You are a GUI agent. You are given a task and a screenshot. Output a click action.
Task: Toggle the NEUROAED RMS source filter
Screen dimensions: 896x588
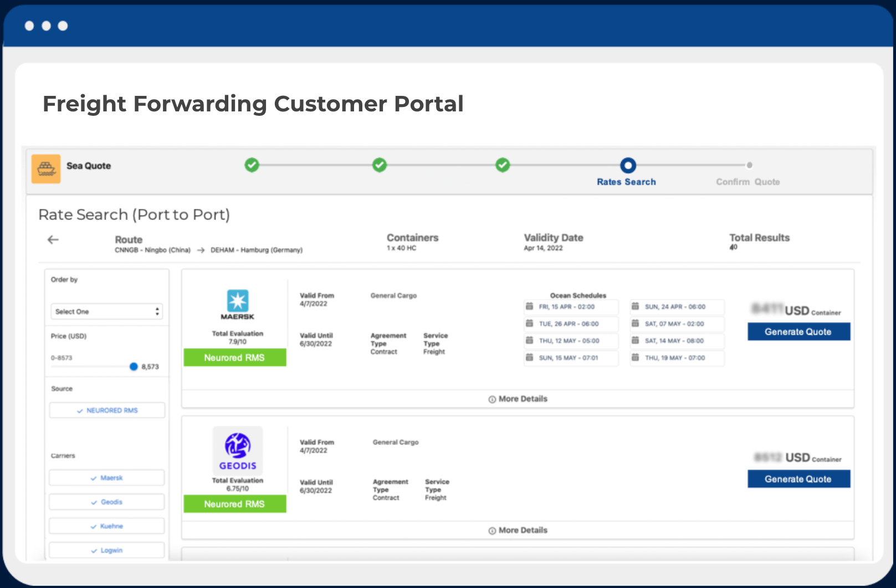pos(107,410)
